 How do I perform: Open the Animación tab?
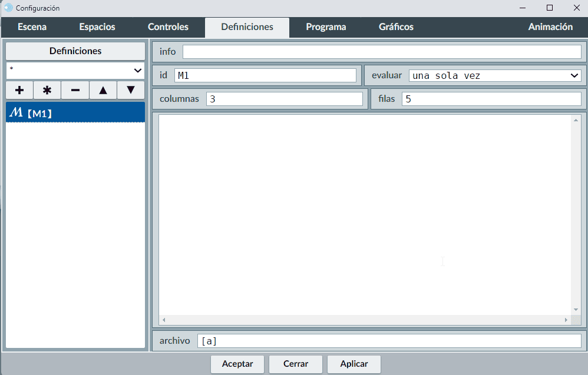point(550,27)
